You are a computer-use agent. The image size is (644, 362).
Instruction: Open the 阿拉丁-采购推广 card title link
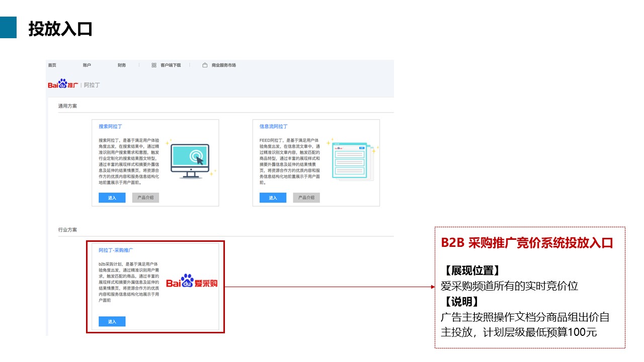coord(116,250)
